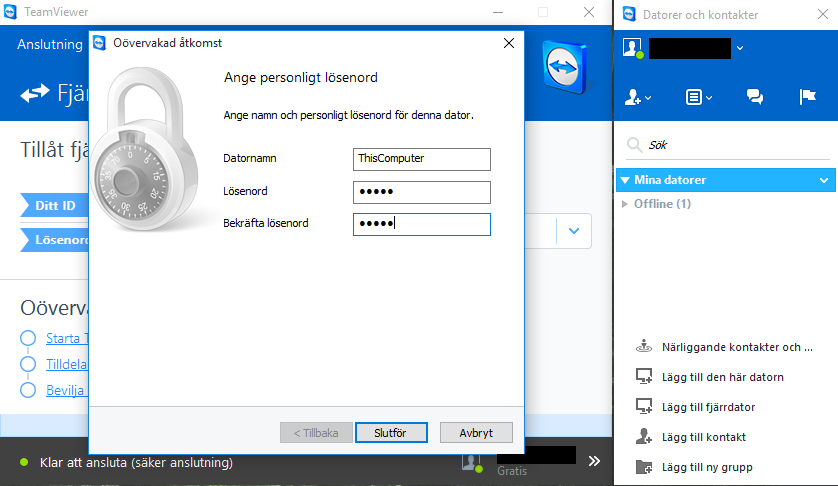Click the add contact person icon

[x=643, y=436]
